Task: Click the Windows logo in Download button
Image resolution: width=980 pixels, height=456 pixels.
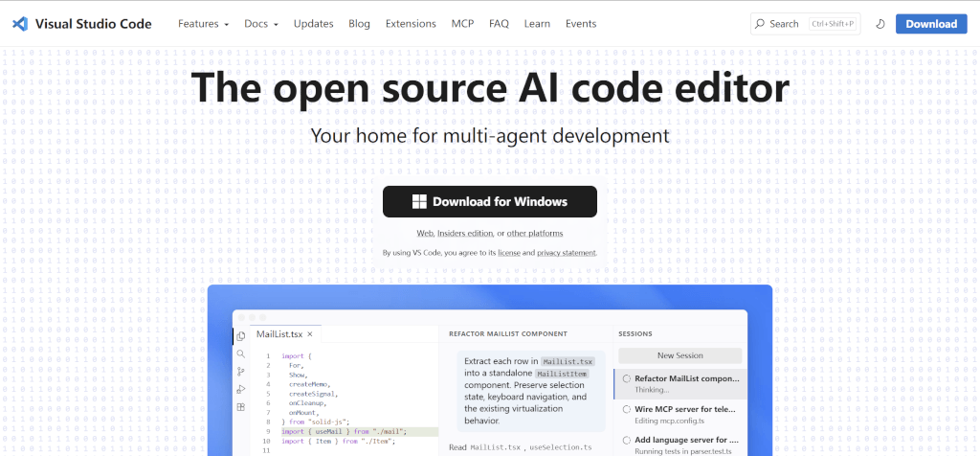Action: [419, 201]
